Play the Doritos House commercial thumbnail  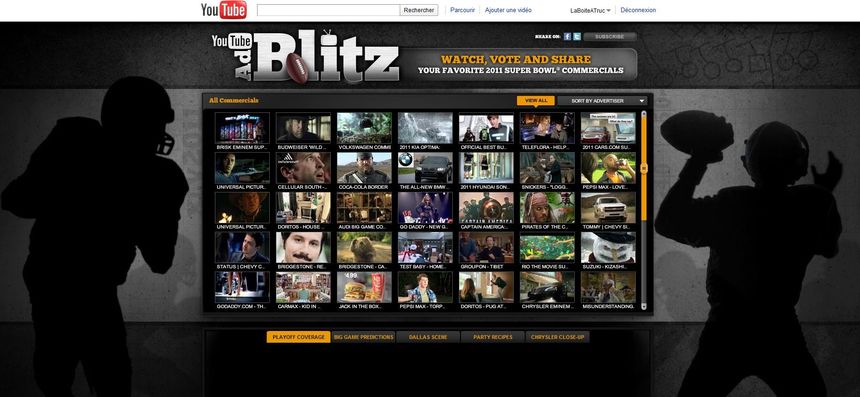303,207
